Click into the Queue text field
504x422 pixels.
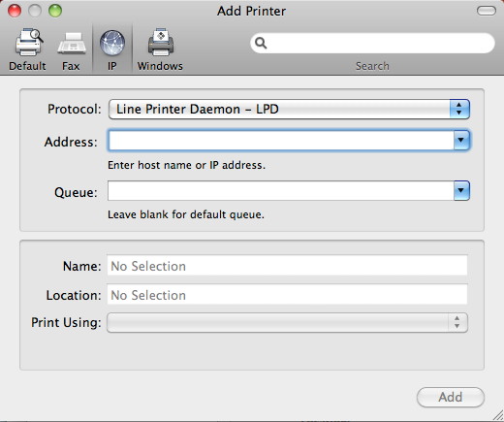point(281,190)
